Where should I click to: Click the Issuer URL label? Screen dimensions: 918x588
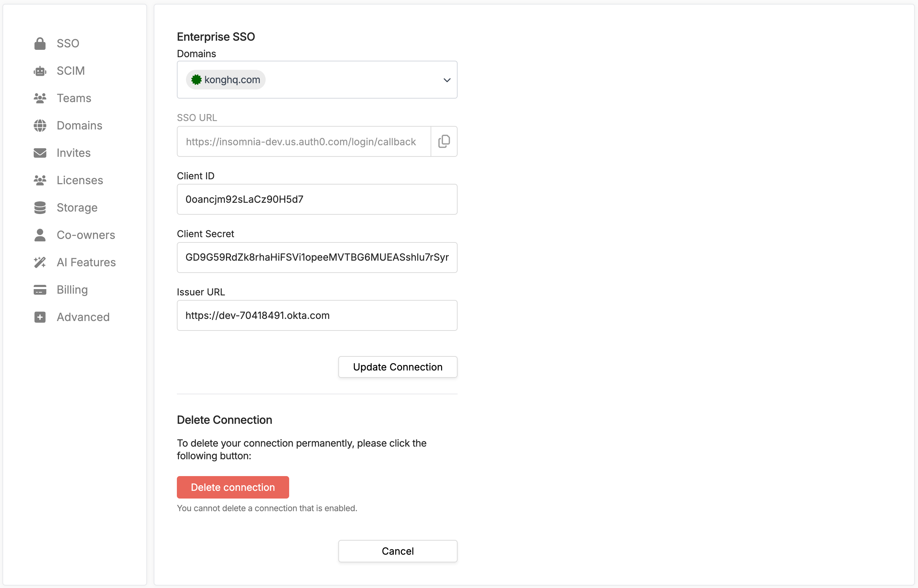pyautogui.click(x=201, y=292)
